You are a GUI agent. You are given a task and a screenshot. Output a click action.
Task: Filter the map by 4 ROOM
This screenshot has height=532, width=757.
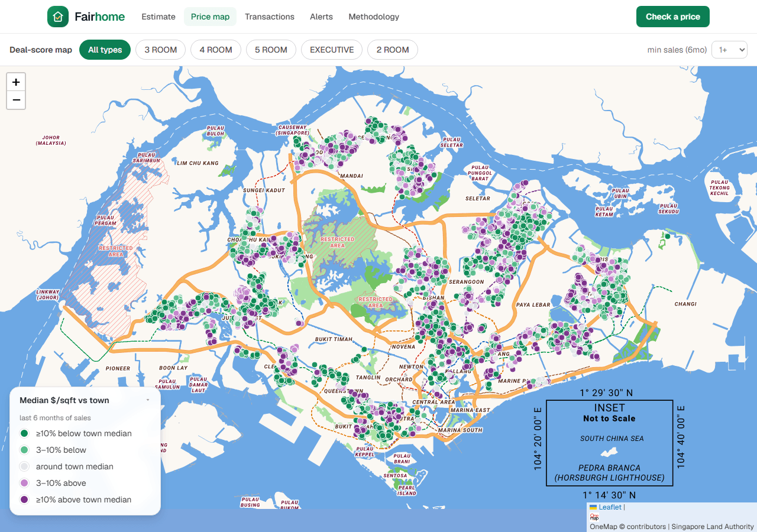click(x=216, y=50)
